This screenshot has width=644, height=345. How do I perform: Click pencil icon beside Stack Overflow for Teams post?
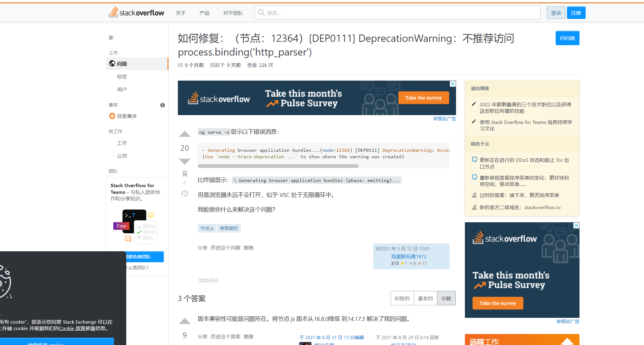point(474,122)
